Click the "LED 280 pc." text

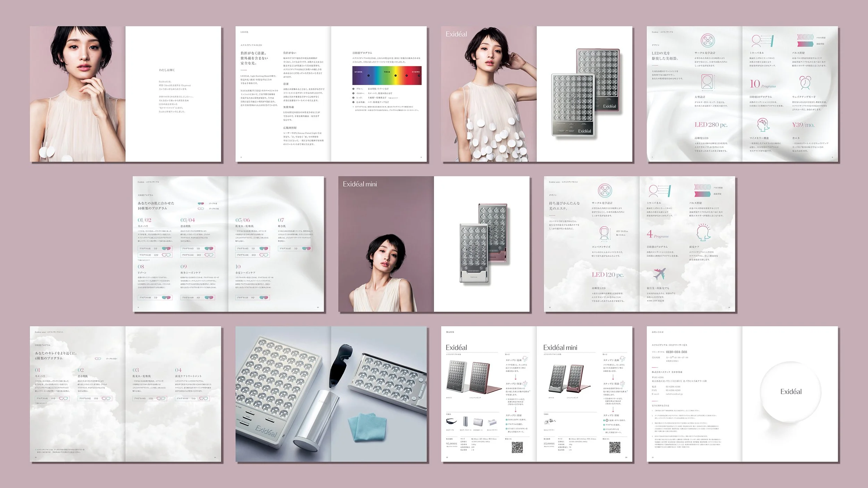click(x=711, y=125)
